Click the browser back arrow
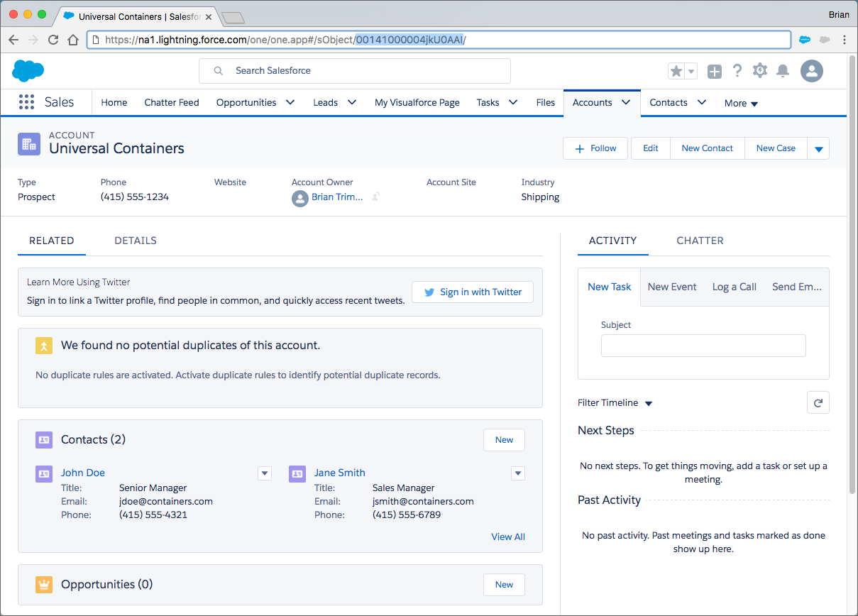 pyautogui.click(x=13, y=40)
